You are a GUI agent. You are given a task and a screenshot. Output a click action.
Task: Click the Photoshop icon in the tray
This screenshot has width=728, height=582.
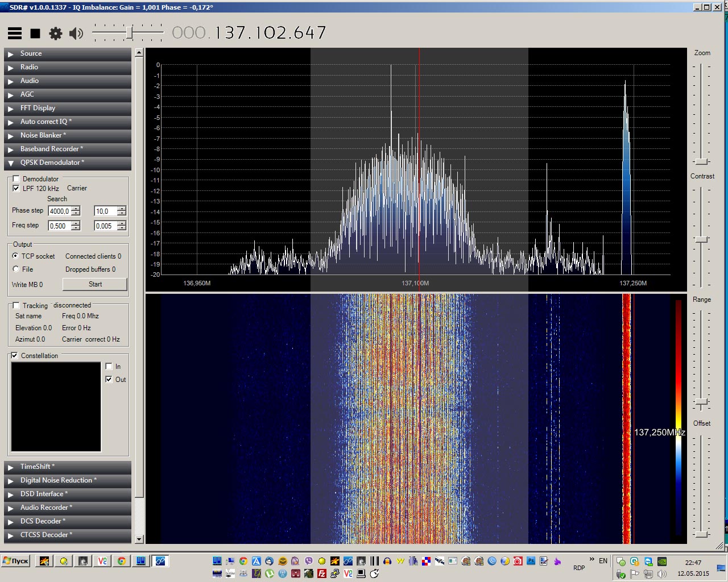(x=531, y=561)
